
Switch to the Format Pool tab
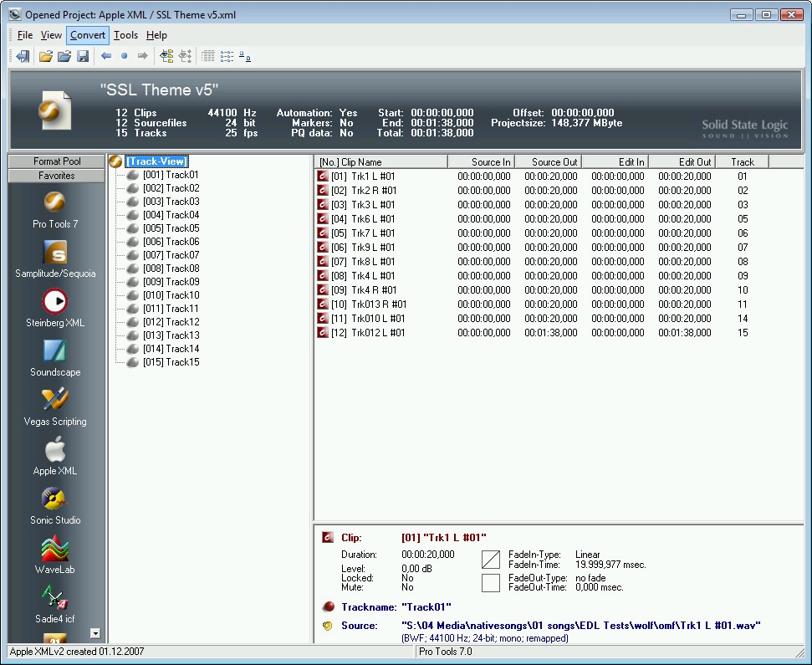pyautogui.click(x=57, y=161)
